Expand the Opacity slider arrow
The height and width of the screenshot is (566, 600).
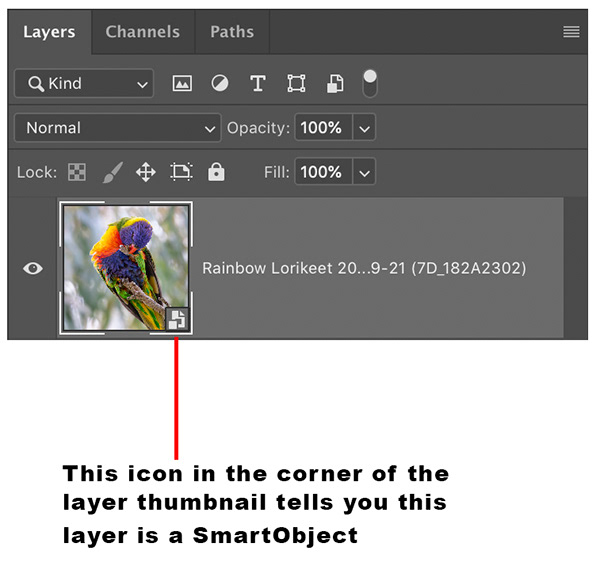coord(364,128)
